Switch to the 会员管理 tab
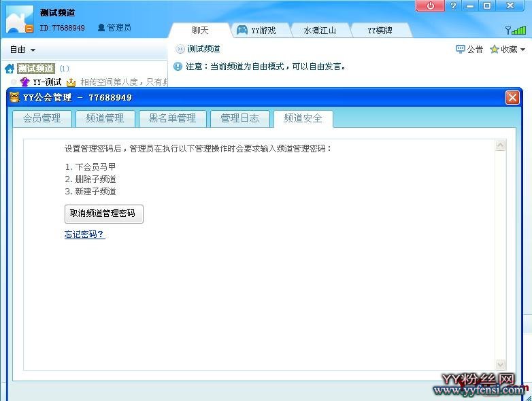This screenshot has height=401, width=532. pyautogui.click(x=41, y=118)
